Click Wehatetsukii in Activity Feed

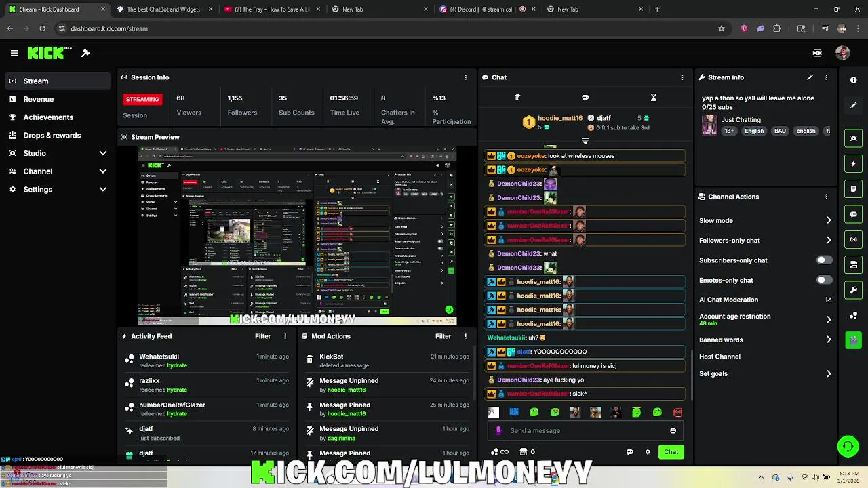click(x=159, y=357)
